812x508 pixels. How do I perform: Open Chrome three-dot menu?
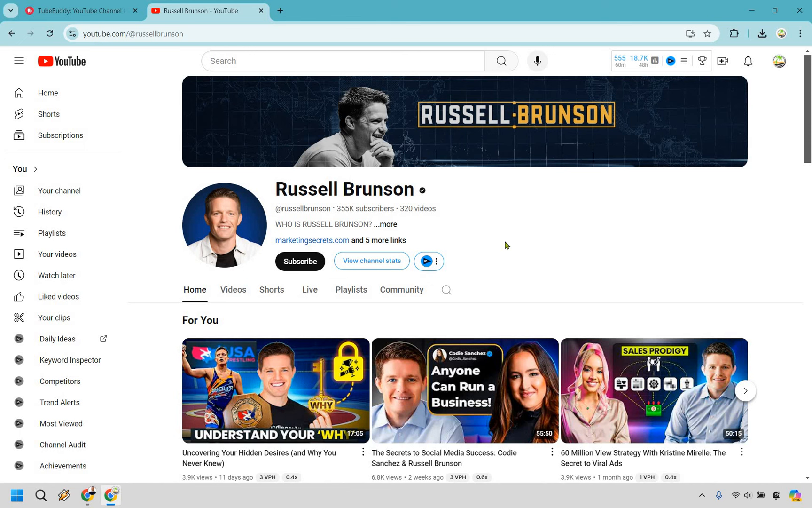[800, 34]
